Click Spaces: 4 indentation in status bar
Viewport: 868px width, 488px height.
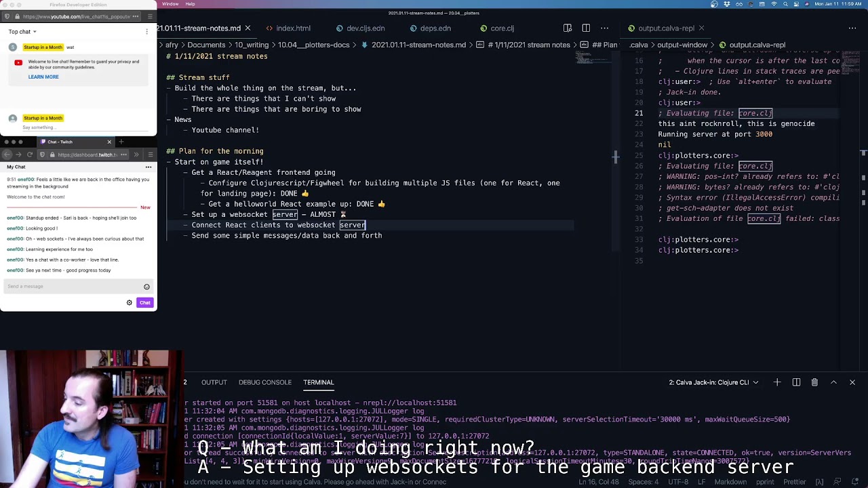[x=643, y=482]
